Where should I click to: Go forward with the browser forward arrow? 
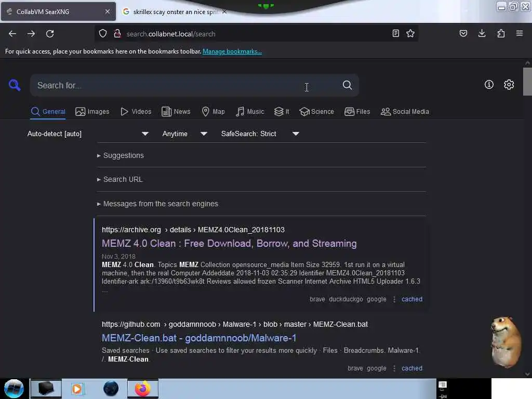coord(31,34)
